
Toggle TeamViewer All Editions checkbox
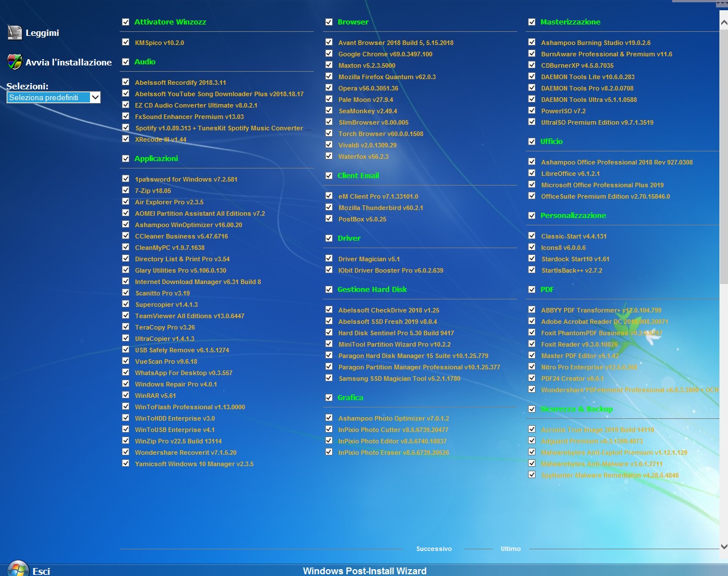126,315
